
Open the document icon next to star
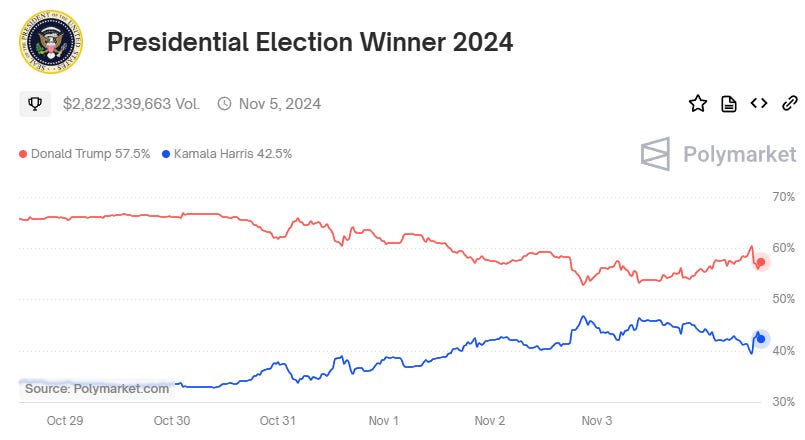tap(729, 103)
